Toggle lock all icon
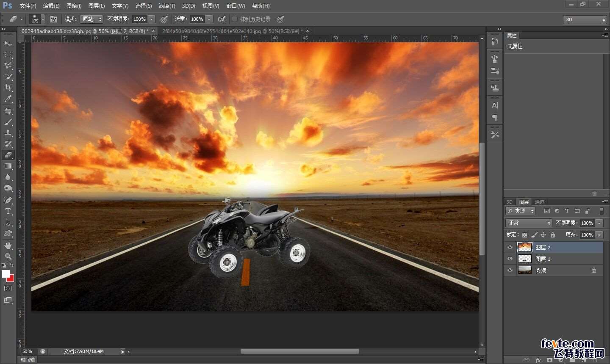 (x=553, y=234)
